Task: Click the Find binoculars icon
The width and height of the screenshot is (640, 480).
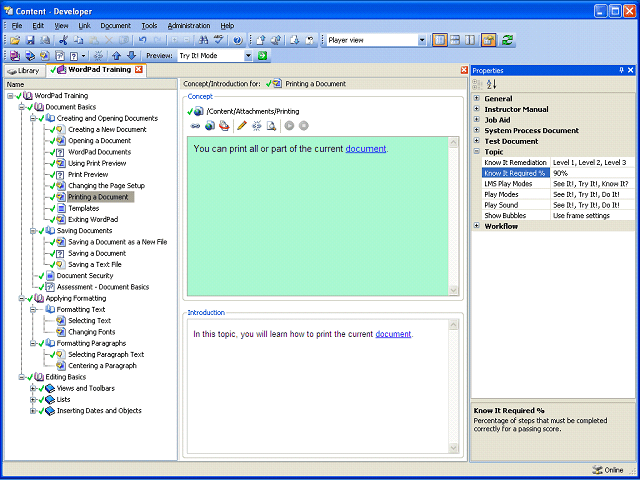Action: coord(203,40)
